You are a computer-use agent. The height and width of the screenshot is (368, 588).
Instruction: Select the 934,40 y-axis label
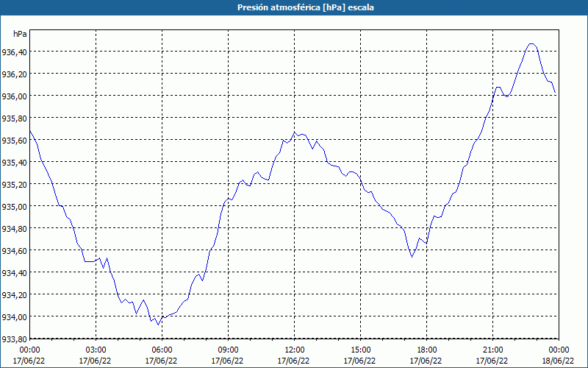click(x=14, y=273)
